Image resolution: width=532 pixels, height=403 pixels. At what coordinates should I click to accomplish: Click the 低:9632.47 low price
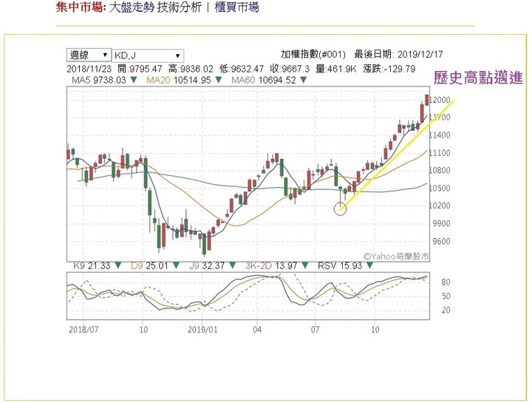click(242, 69)
